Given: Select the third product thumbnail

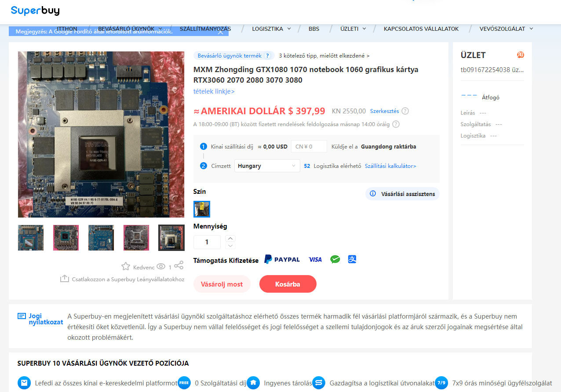Looking at the screenshot, I should tap(101, 238).
